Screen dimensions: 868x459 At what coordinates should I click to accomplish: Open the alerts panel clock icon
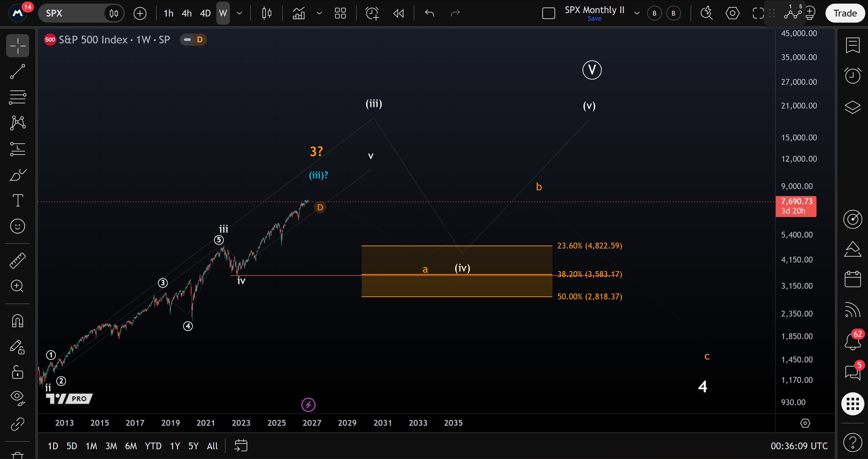pyautogui.click(x=853, y=75)
